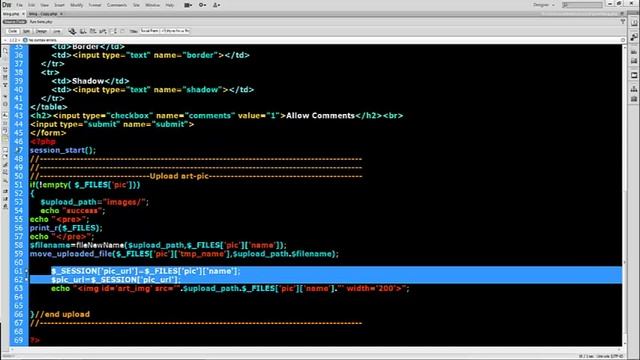Switch to the blog.php document tab
This screenshot has width=640, height=360.
11,14
